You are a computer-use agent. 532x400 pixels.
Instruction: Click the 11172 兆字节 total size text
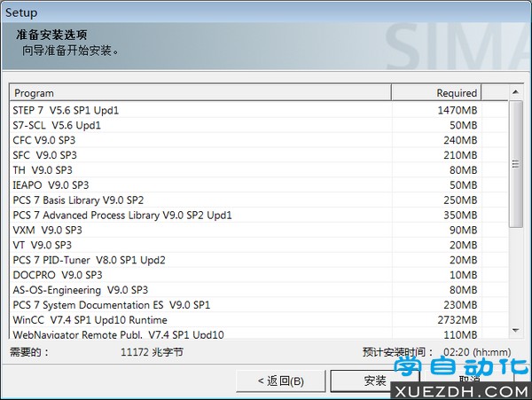pos(152,352)
